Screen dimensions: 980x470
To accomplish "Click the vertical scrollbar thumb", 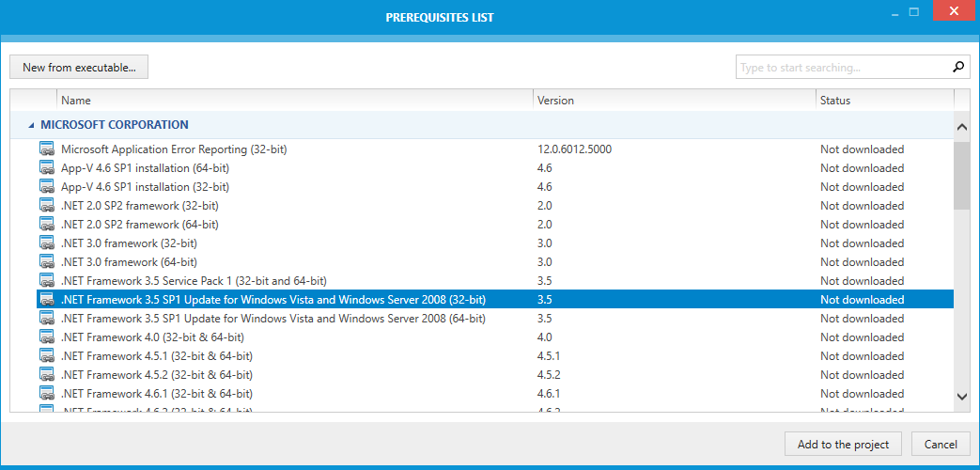I will (x=962, y=176).
